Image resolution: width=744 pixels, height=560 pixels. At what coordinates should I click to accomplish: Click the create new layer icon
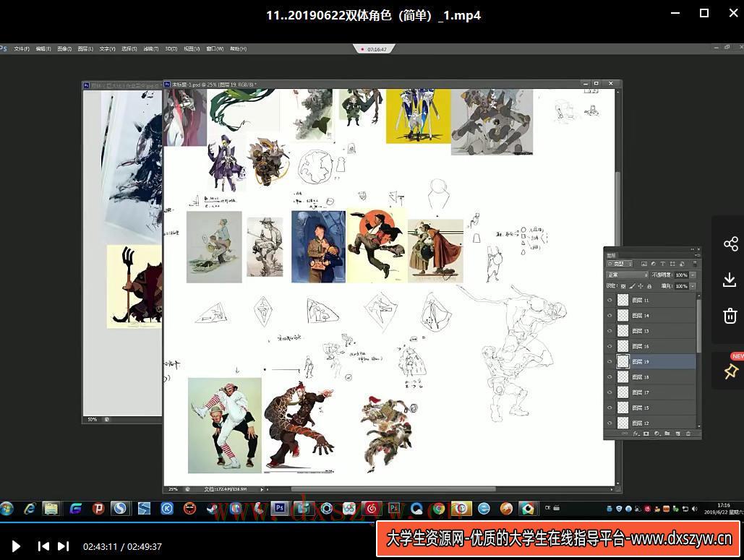(677, 434)
